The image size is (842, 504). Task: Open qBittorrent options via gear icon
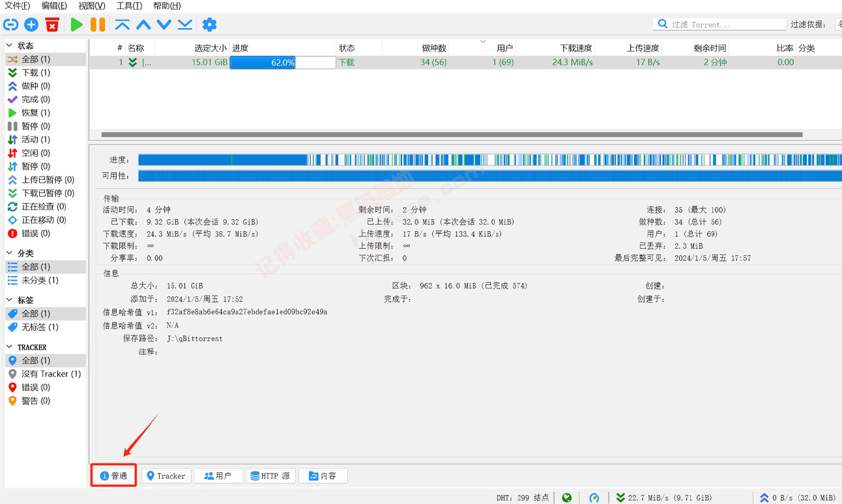tap(209, 24)
